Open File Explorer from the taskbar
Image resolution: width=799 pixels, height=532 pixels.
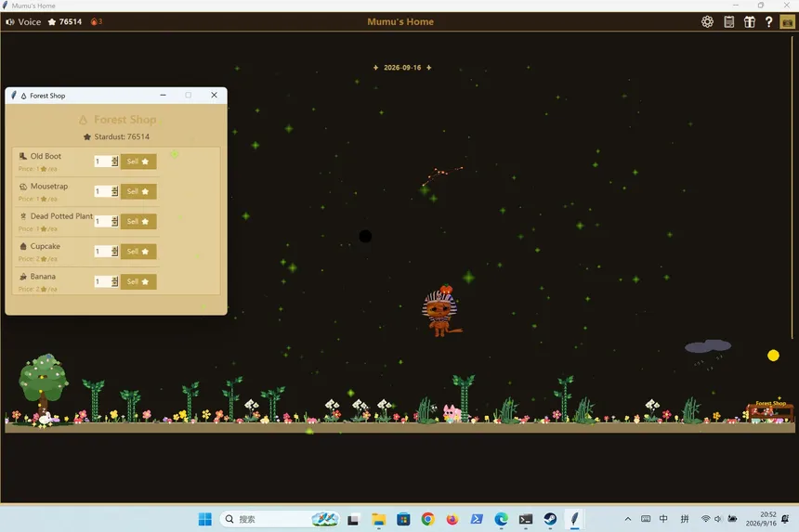click(379, 519)
